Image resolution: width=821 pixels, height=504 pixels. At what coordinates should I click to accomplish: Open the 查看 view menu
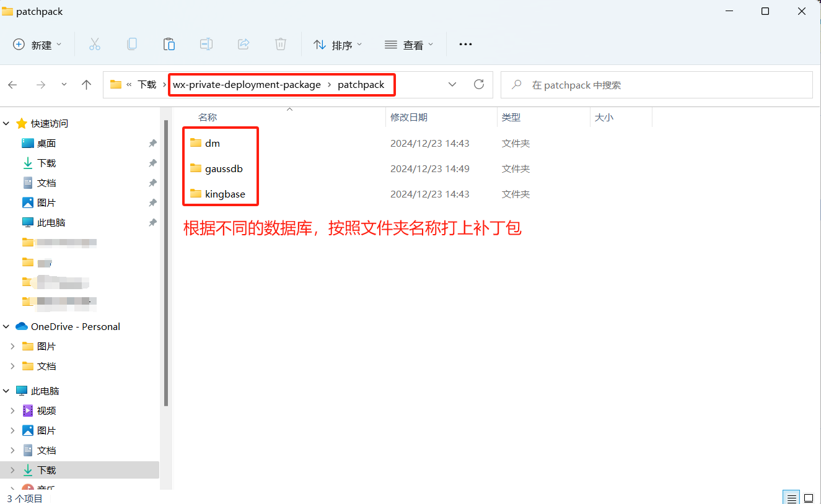pos(409,45)
